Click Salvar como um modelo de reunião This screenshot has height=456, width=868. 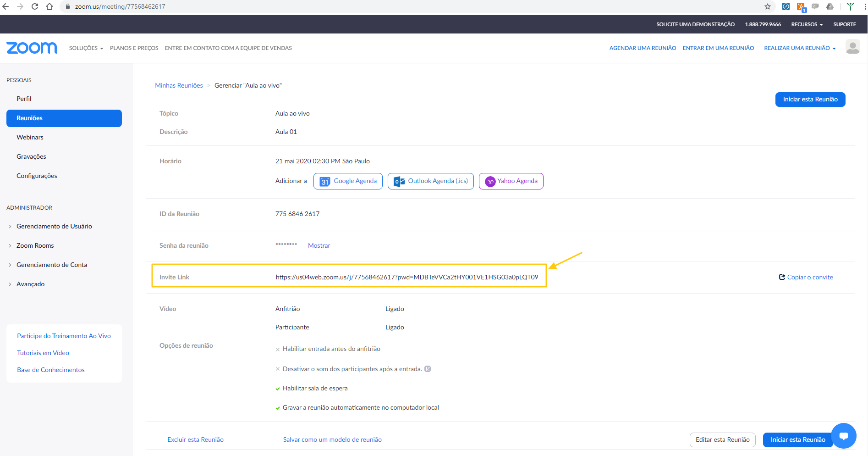coord(332,439)
